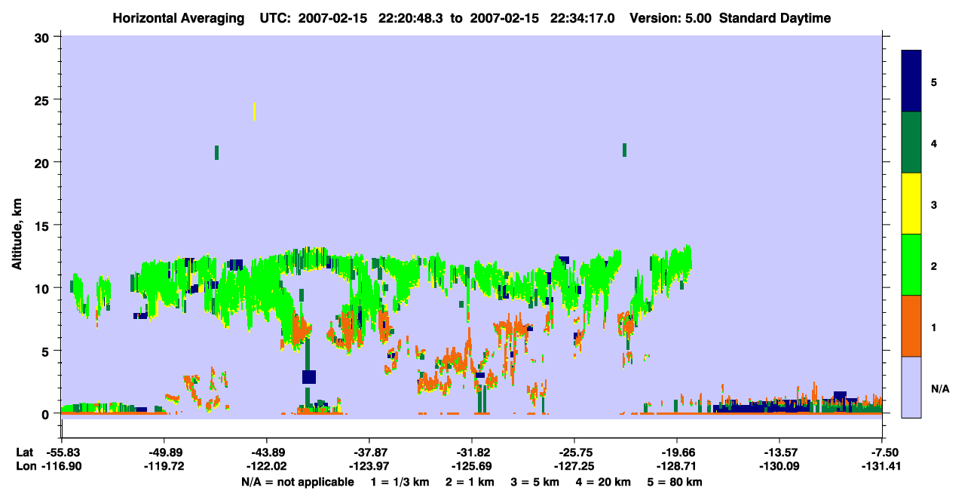This screenshot has width=980, height=503.
Task: Click the colorbar label '5'
Action: (934, 81)
